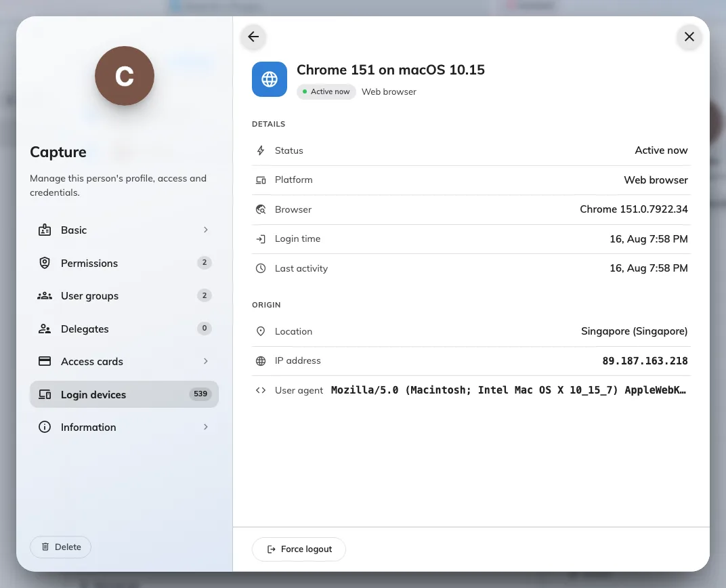The width and height of the screenshot is (726, 588).
Task: Click the Active now status pill
Action: pos(326,91)
